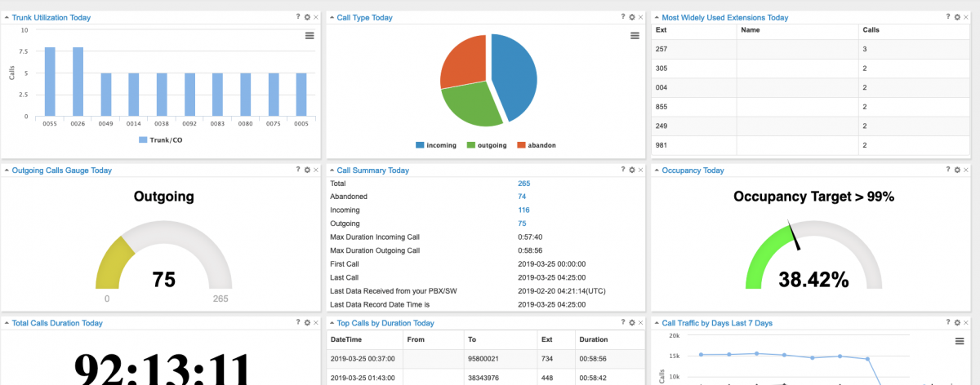This screenshot has width=980, height=385.
Task: Close the Occupancy Today panel
Action: (966, 170)
